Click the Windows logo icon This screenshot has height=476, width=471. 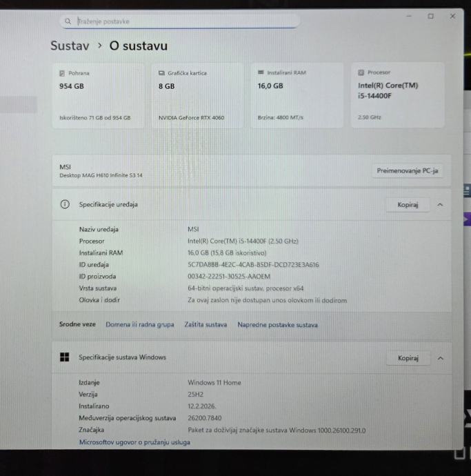coord(64,357)
